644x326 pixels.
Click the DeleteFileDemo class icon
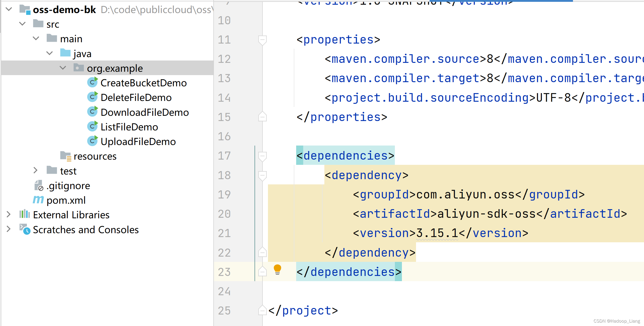tap(92, 97)
